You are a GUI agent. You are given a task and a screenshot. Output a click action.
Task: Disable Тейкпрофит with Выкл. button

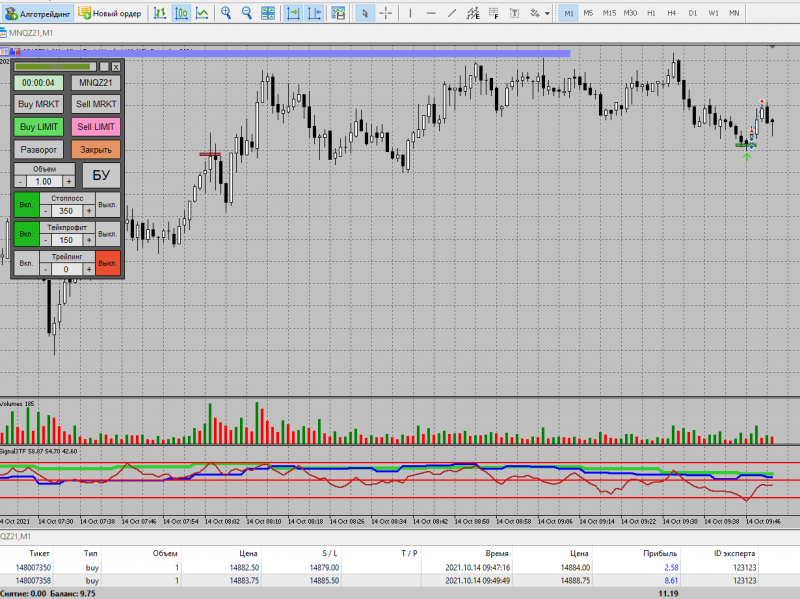coord(108,234)
